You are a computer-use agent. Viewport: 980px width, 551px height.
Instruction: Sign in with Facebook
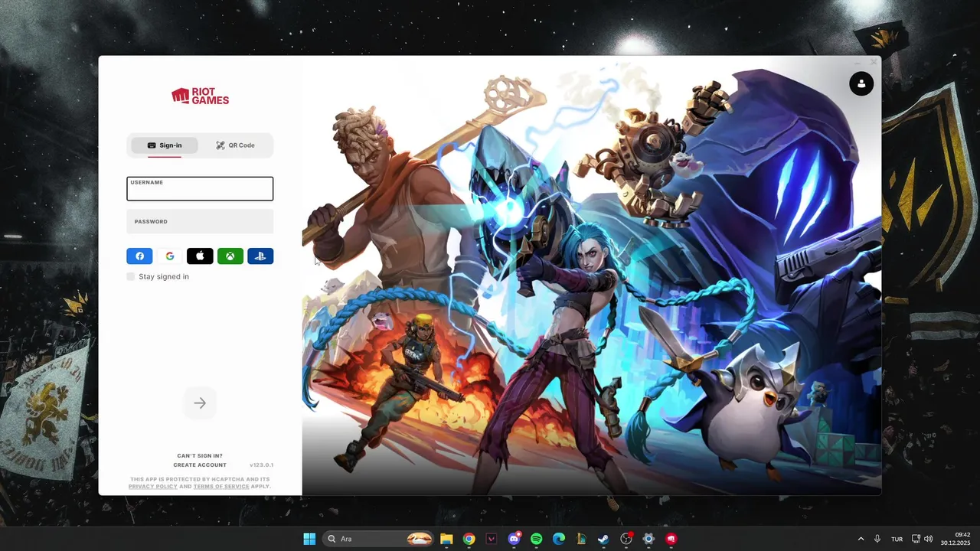(x=139, y=256)
